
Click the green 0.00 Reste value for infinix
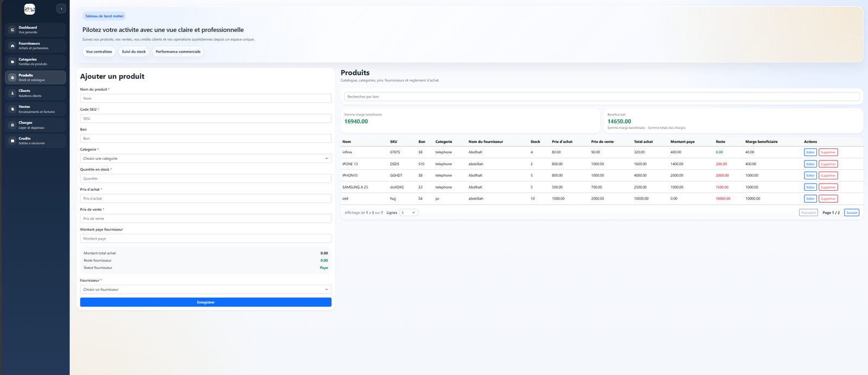tap(719, 152)
